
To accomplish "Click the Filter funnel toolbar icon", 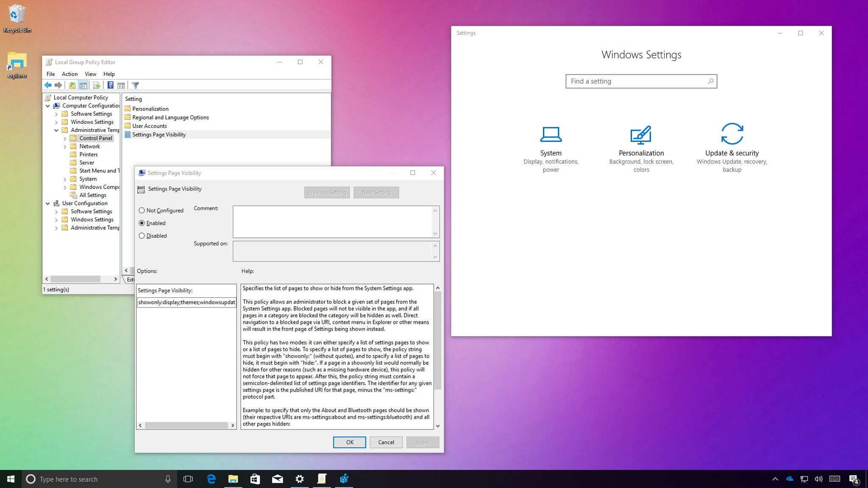I will [x=135, y=85].
